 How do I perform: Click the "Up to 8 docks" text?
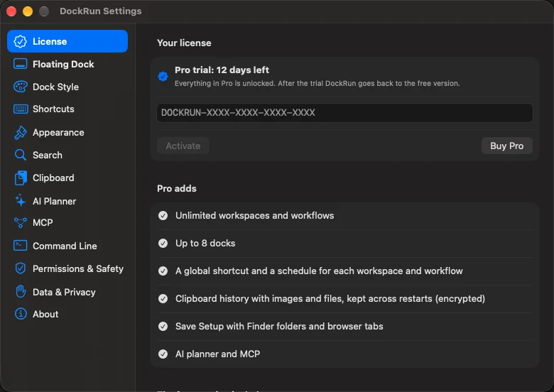coord(205,244)
